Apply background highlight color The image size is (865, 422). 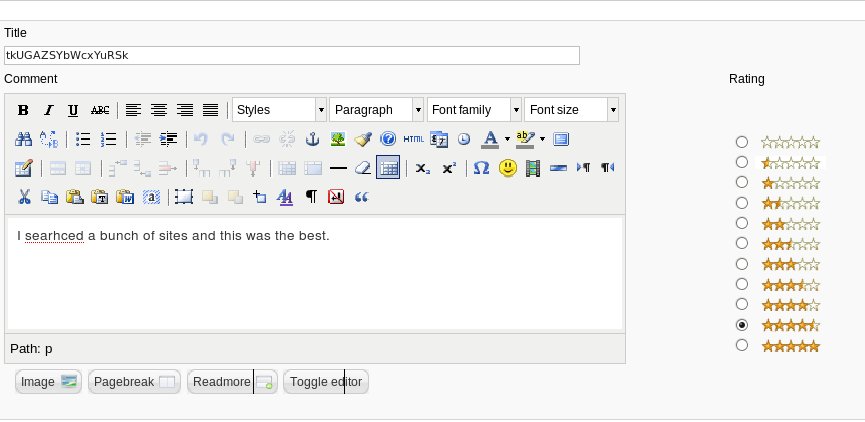click(525, 139)
